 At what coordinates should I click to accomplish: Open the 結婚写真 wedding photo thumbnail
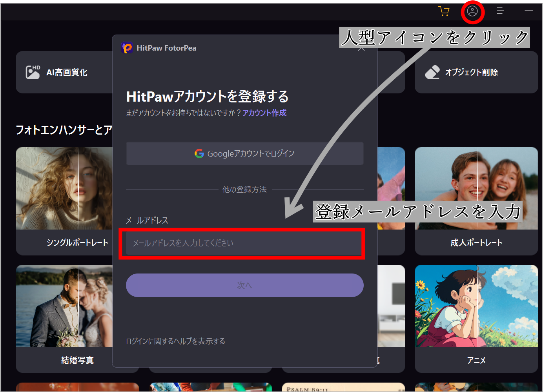coord(64,306)
